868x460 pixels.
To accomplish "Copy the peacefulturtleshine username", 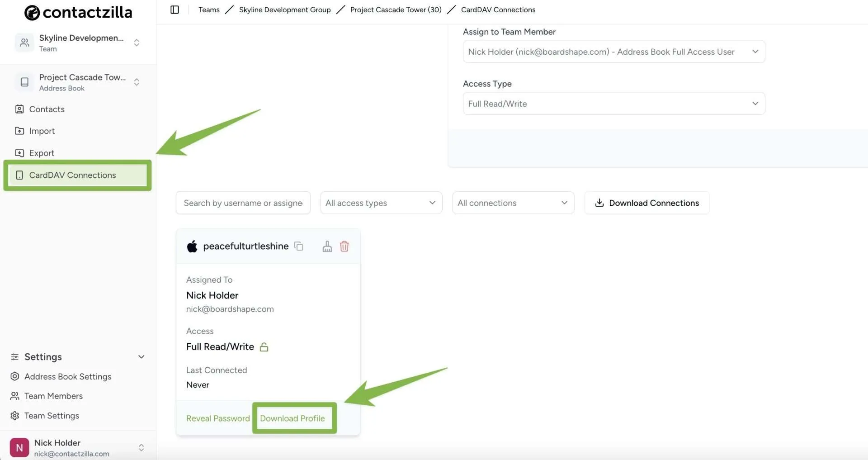I will point(298,246).
